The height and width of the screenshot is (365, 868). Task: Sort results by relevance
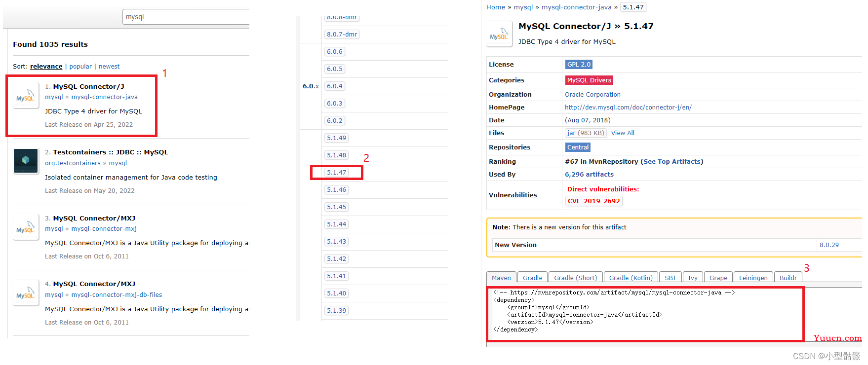tap(46, 67)
